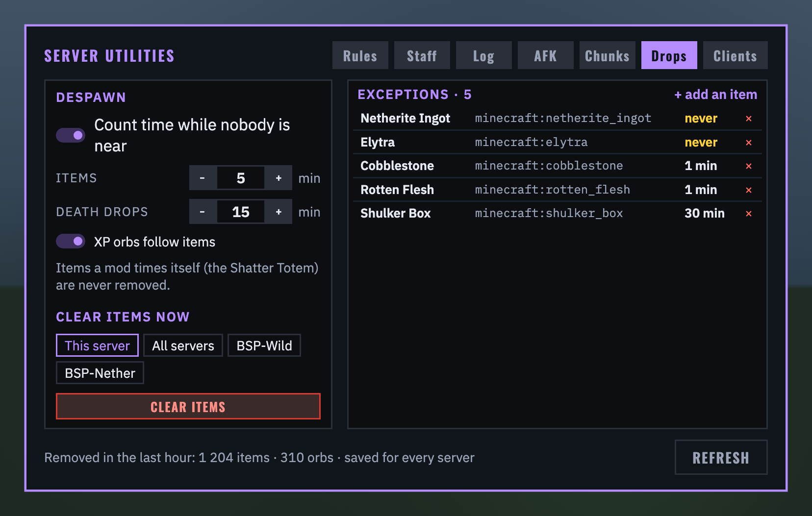
Task: Decrease the Items despawn minutes
Action: [203, 178]
